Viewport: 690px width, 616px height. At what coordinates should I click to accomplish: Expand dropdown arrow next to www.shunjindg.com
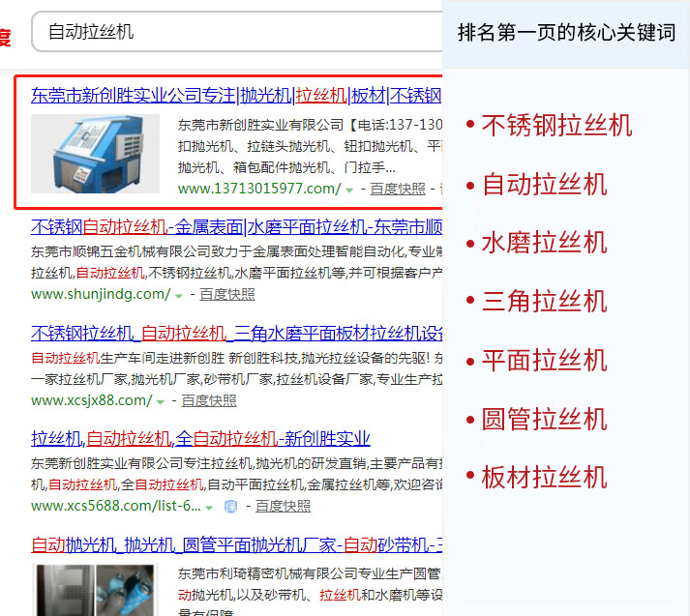(179, 296)
